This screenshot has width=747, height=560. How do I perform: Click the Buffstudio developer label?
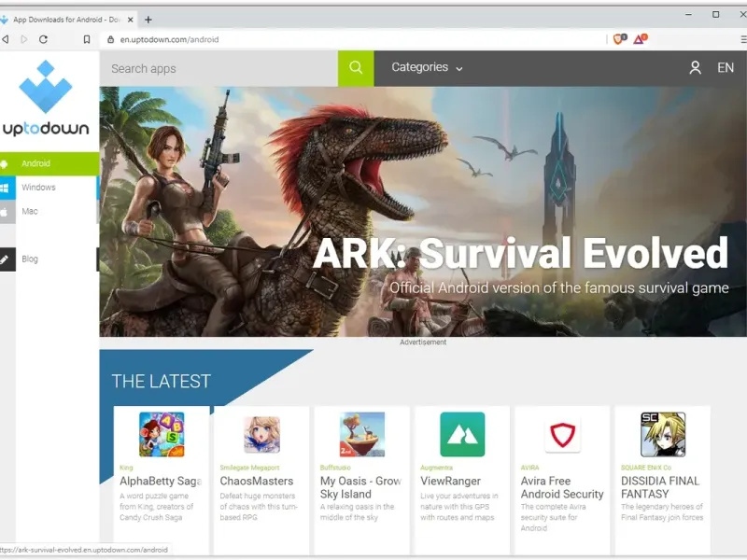click(335, 468)
